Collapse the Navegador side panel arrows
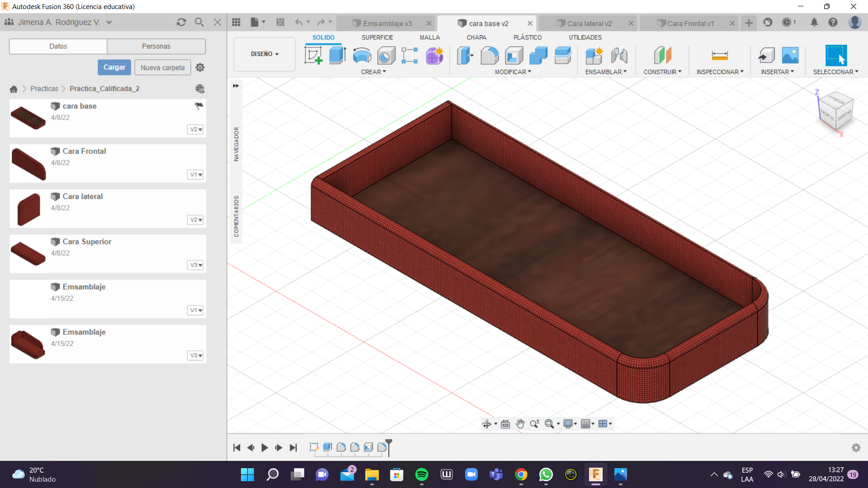The width and height of the screenshot is (868, 488). (x=236, y=85)
